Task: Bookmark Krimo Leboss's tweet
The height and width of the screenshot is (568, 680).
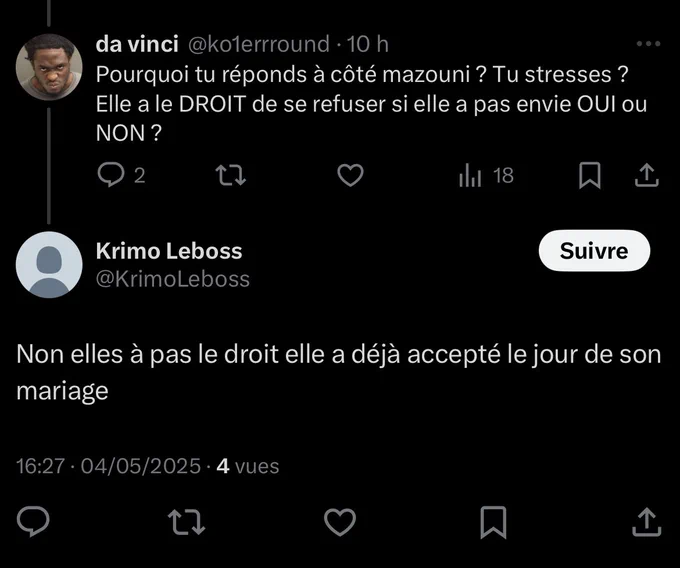Action: 494,522
